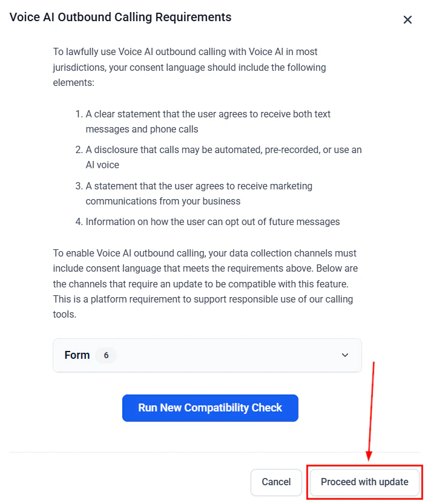This screenshot has width=431, height=504.
Task: Cancel the Voice AI requirements update
Action: point(276,482)
